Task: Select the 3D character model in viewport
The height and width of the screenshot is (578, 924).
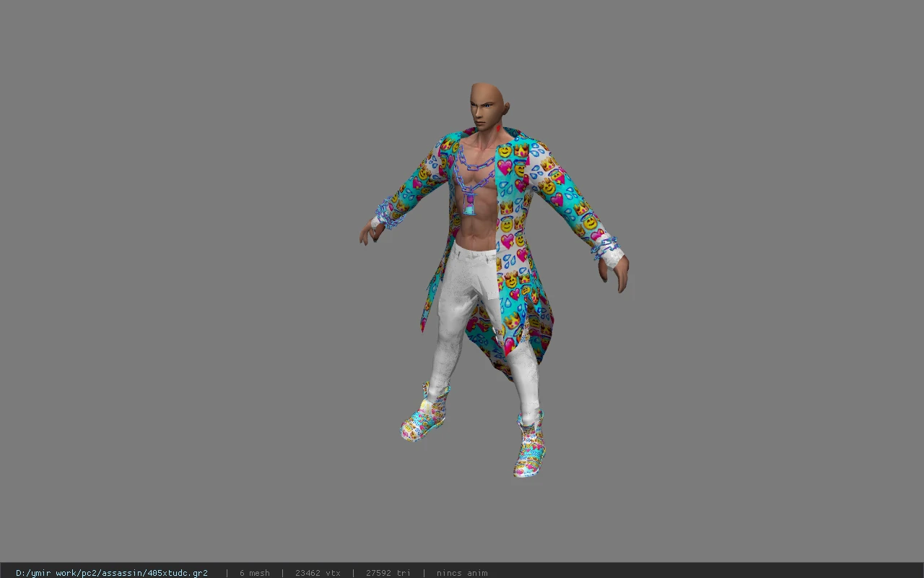Action: coord(494,280)
